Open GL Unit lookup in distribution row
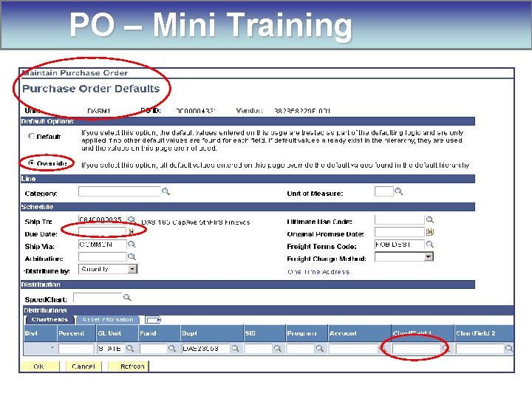 (130, 349)
